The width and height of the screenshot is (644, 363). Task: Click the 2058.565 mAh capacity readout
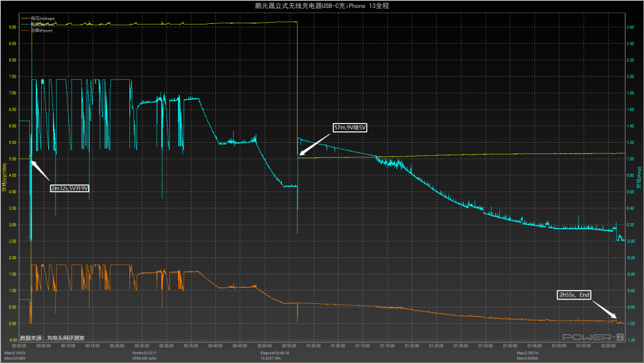(x=144, y=358)
